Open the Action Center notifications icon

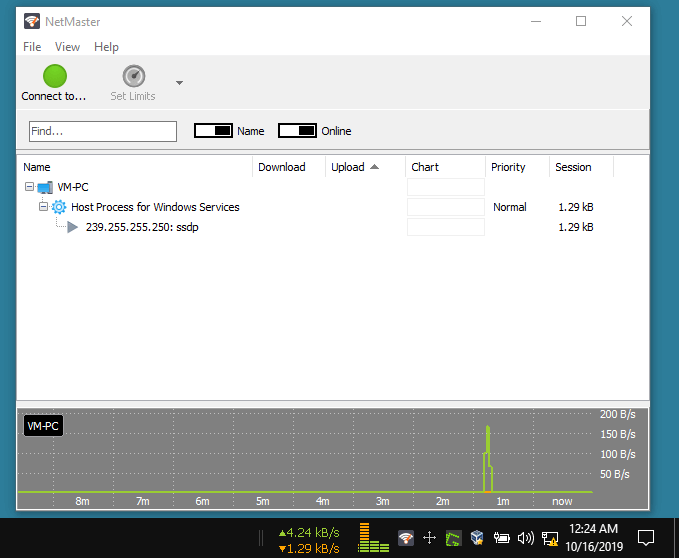tap(646, 538)
